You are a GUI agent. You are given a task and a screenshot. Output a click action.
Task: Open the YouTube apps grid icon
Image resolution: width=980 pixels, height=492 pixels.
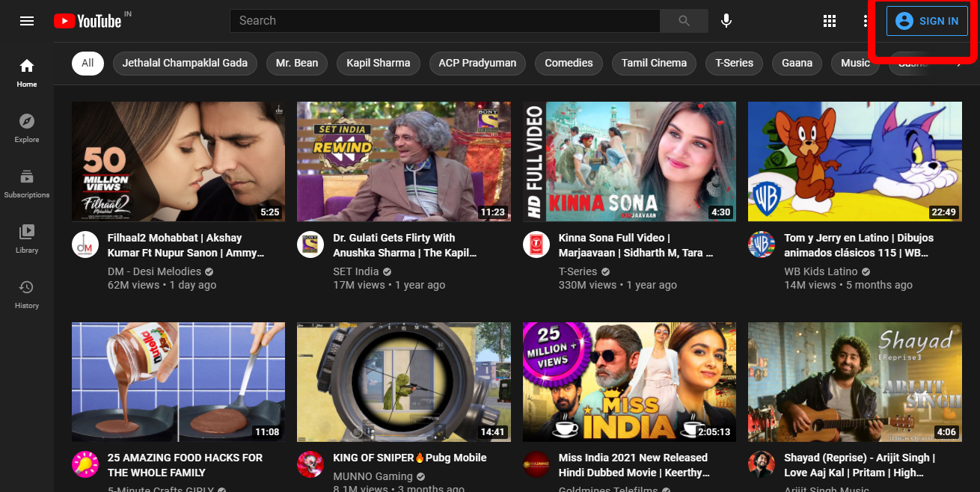tap(829, 21)
